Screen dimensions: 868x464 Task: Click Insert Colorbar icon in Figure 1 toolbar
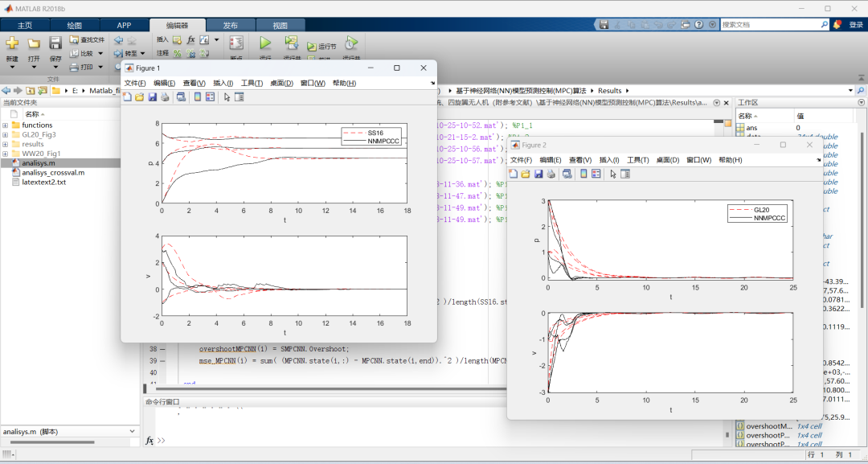tap(198, 96)
